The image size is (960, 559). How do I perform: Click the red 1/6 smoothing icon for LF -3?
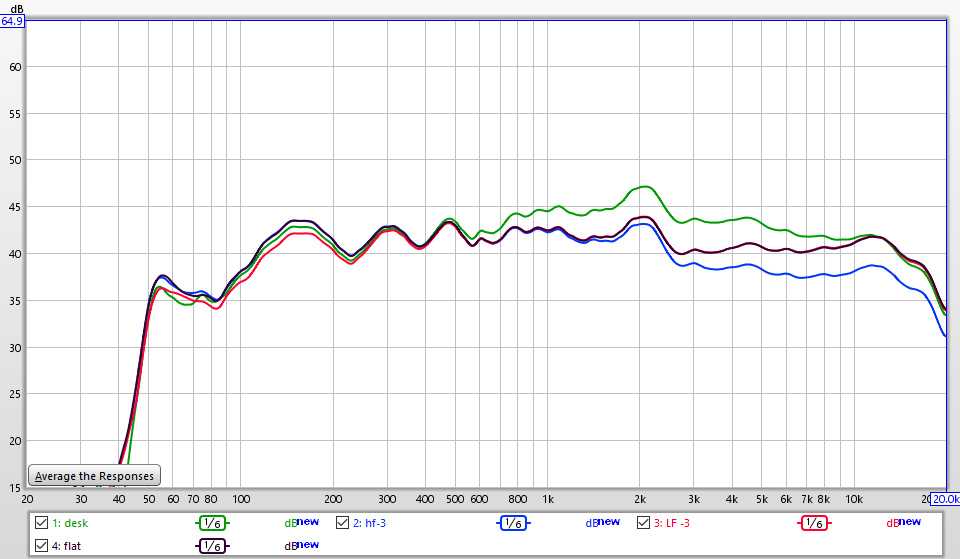tap(814, 522)
